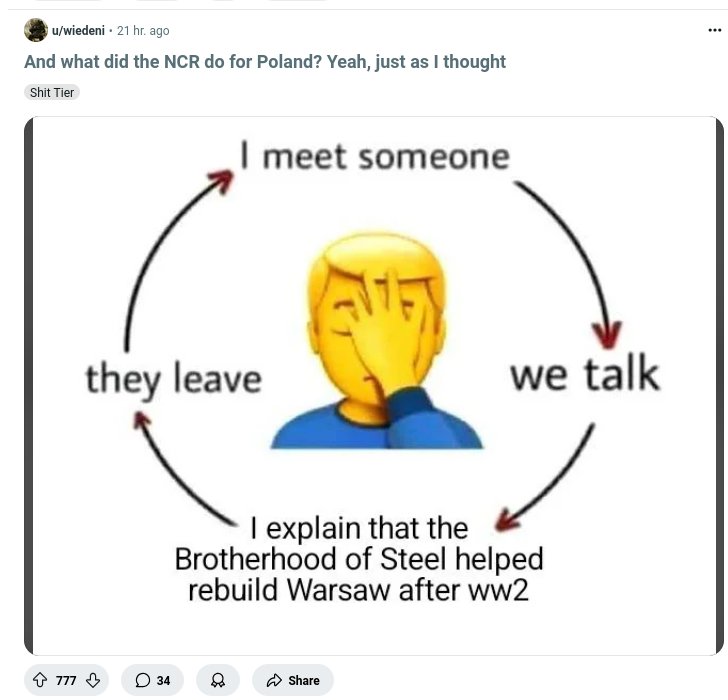Screen dimensions: 728x700
Task: Click the Brotherhood of Steel caption text
Action: click(358, 559)
